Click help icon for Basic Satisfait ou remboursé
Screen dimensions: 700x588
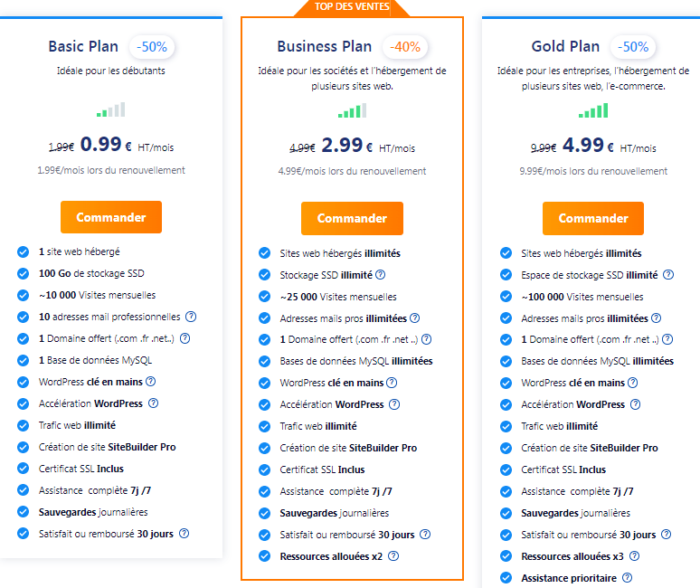184,534
